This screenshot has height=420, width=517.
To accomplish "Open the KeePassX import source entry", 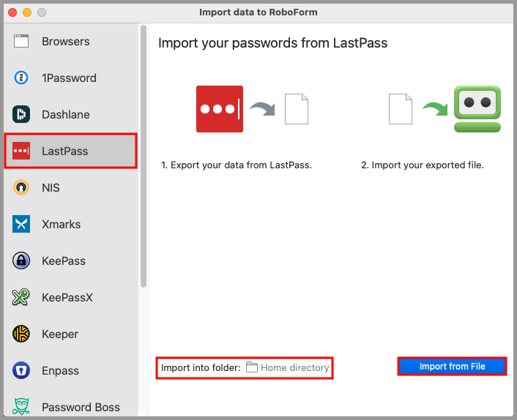I will [67, 298].
